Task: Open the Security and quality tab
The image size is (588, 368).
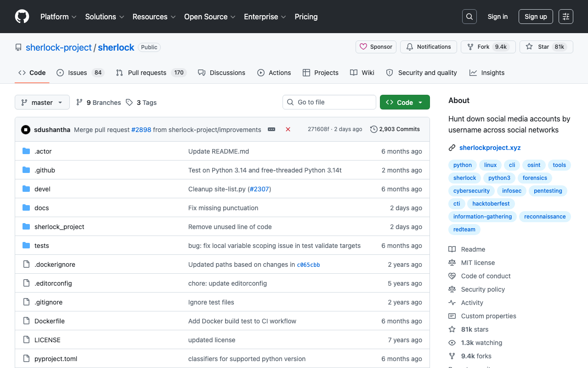Action: 422,73
